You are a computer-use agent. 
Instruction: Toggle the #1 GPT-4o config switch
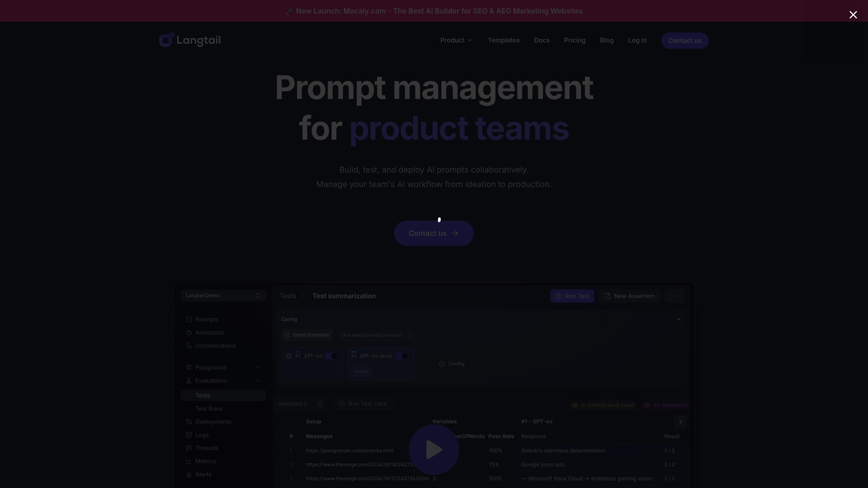coord(331,356)
